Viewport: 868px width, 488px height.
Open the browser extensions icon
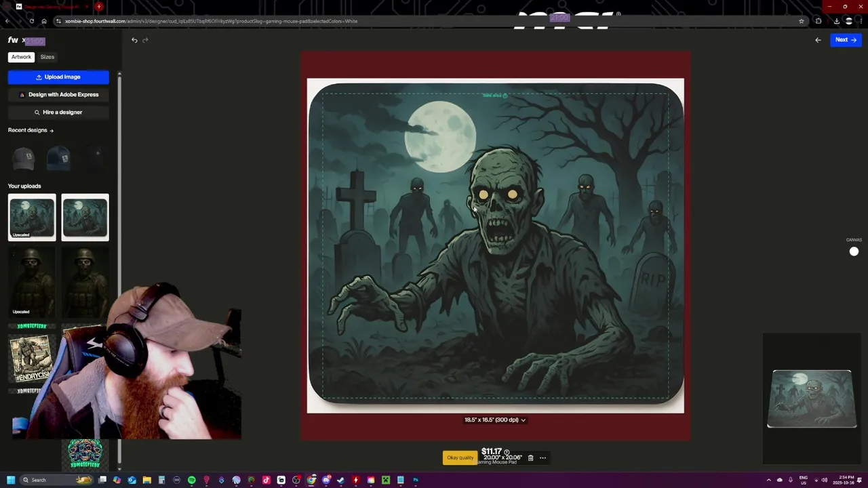pyautogui.click(x=818, y=21)
